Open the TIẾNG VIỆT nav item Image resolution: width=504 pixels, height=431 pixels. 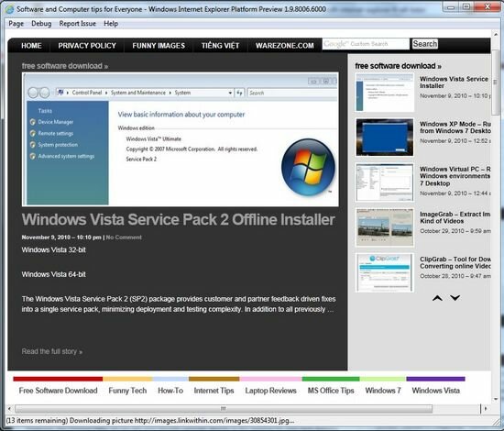(221, 46)
